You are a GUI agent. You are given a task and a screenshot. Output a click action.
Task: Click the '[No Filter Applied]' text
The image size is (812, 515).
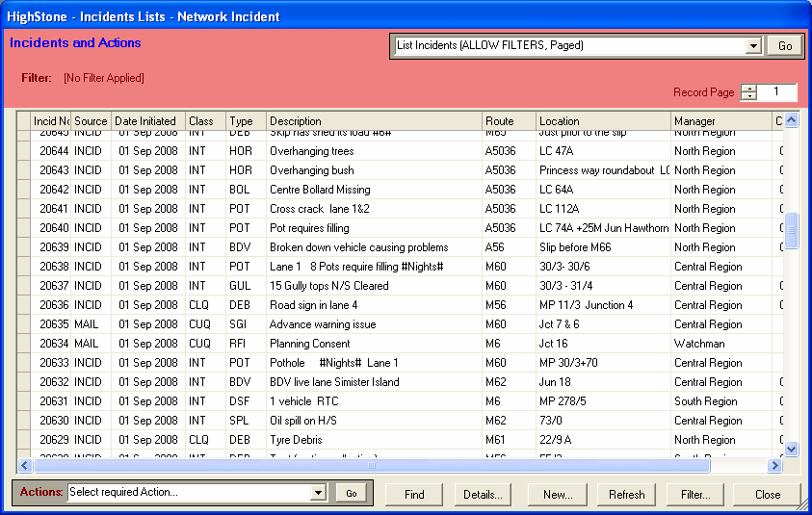[x=104, y=78]
